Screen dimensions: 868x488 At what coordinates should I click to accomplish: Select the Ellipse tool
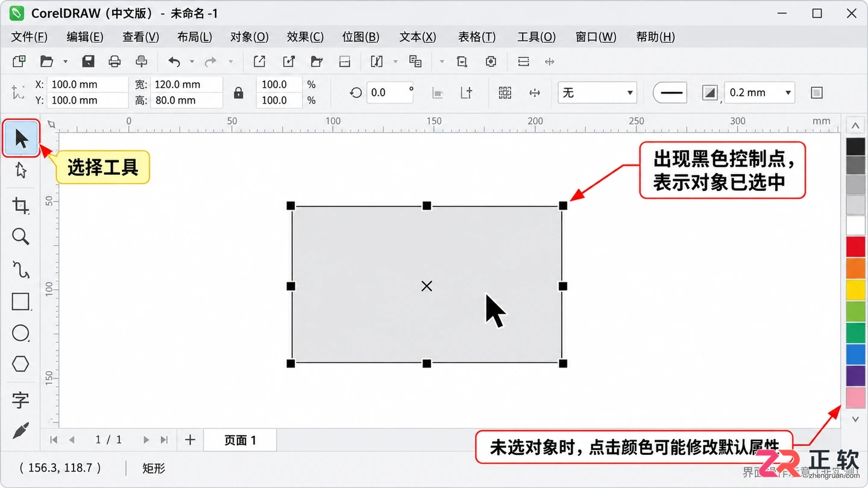(x=21, y=333)
